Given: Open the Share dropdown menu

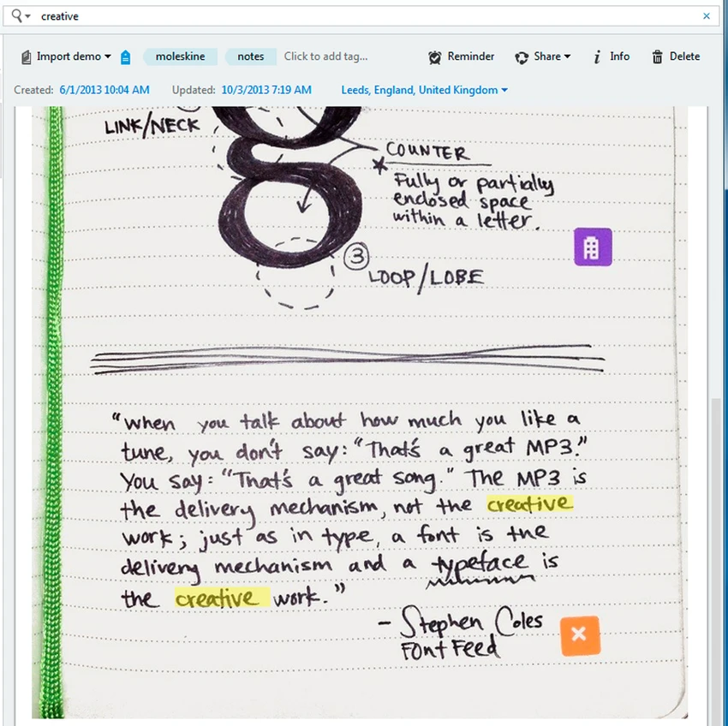Looking at the screenshot, I should coord(543,57).
